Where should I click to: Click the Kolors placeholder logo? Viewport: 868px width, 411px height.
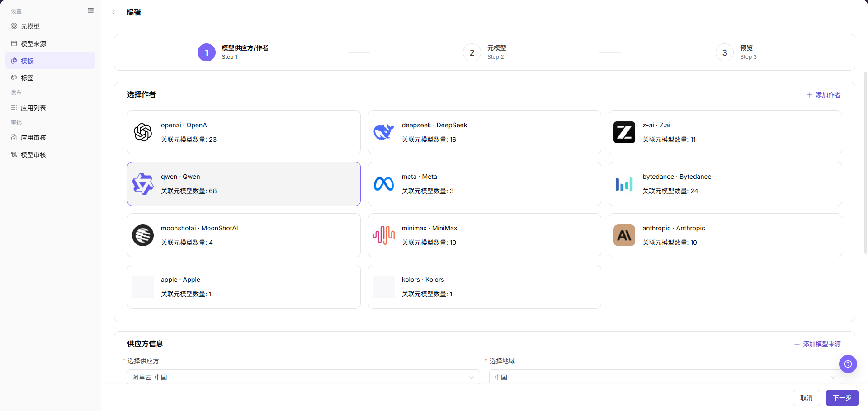(x=384, y=287)
